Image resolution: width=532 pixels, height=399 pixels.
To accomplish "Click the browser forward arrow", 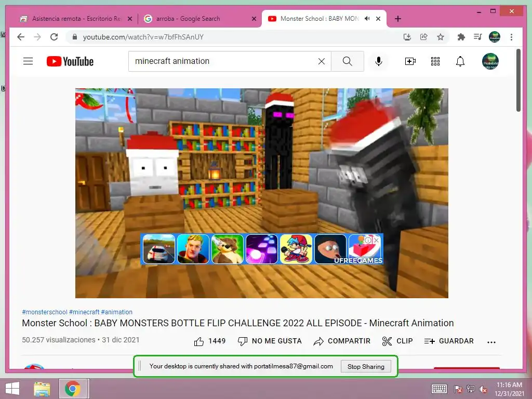I will click(x=37, y=37).
